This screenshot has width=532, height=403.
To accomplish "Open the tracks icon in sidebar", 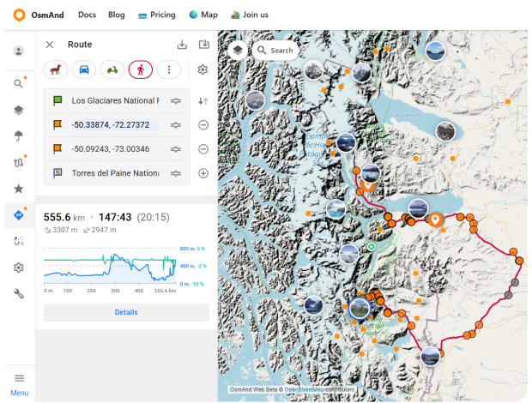I will (x=18, y=162).
